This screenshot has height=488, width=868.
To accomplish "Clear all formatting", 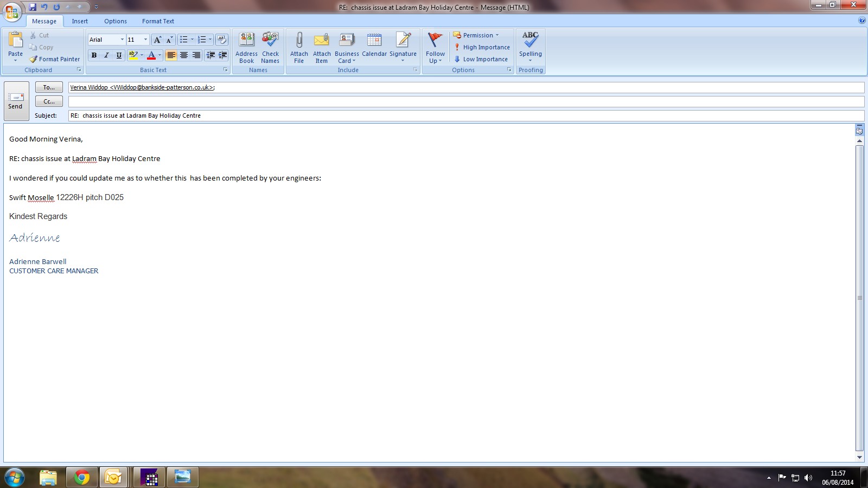I will click(222, 40).
